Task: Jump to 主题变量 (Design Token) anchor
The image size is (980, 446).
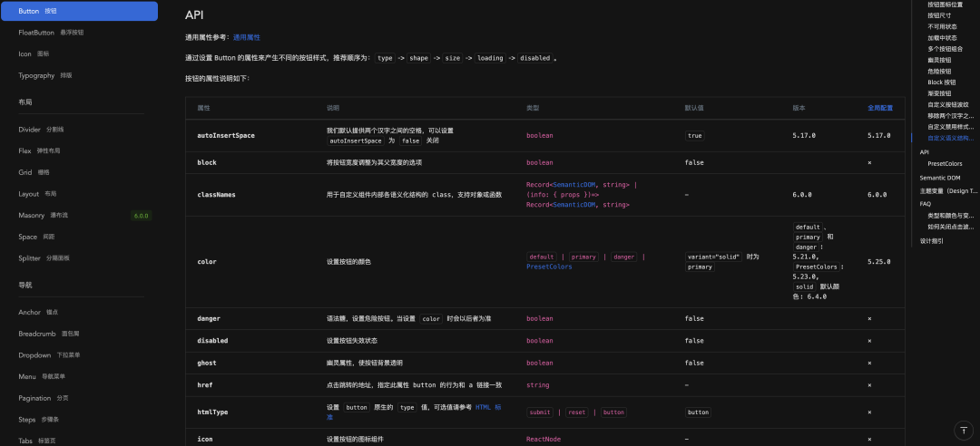Action: pyautogui.click(x=947, y=190)
